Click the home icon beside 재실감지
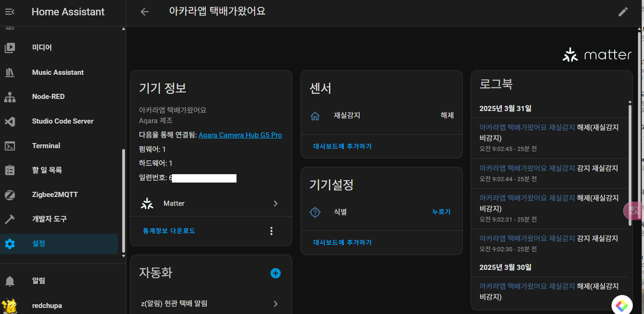This screenshot has height=314, width=644. [x=315, y=116]
